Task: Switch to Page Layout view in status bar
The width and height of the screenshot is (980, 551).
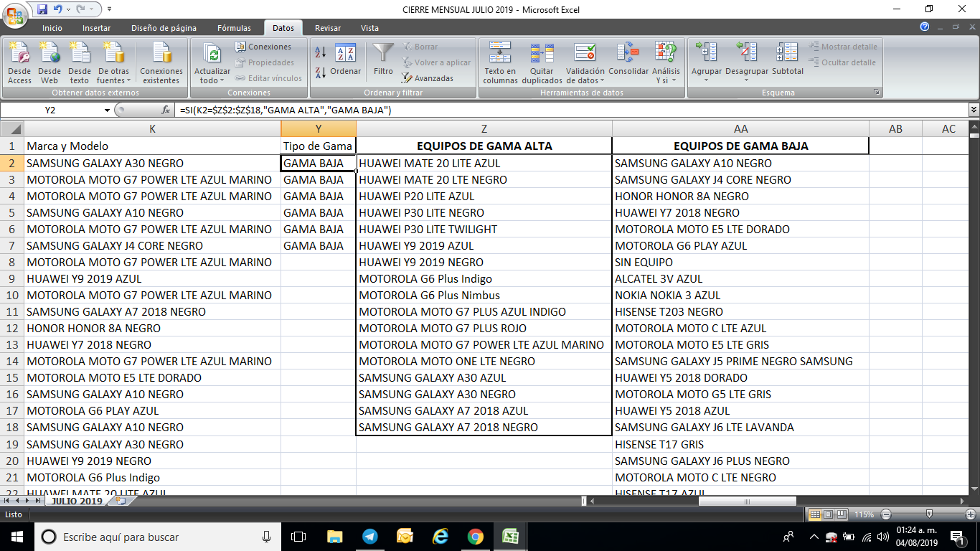Action: coord(828,514)
